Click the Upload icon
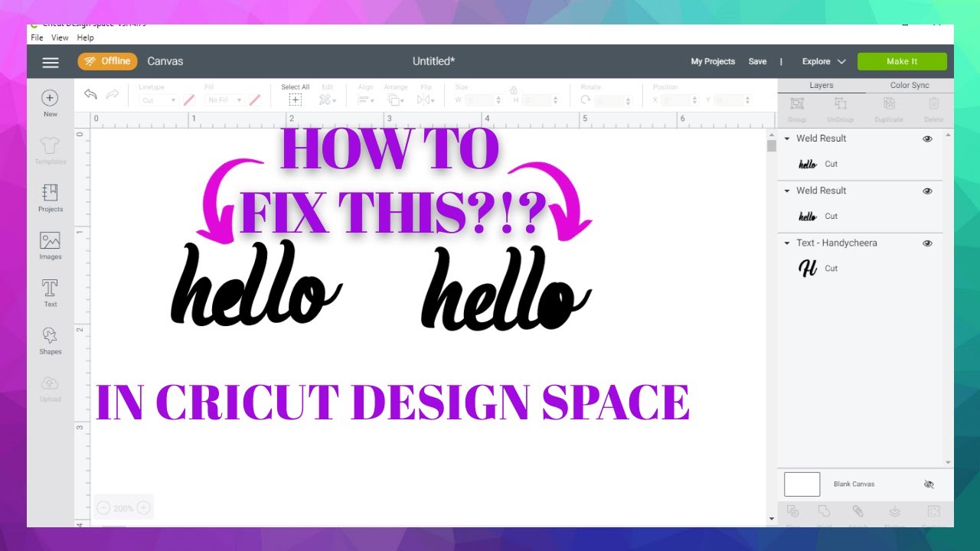 pos(50,383)
